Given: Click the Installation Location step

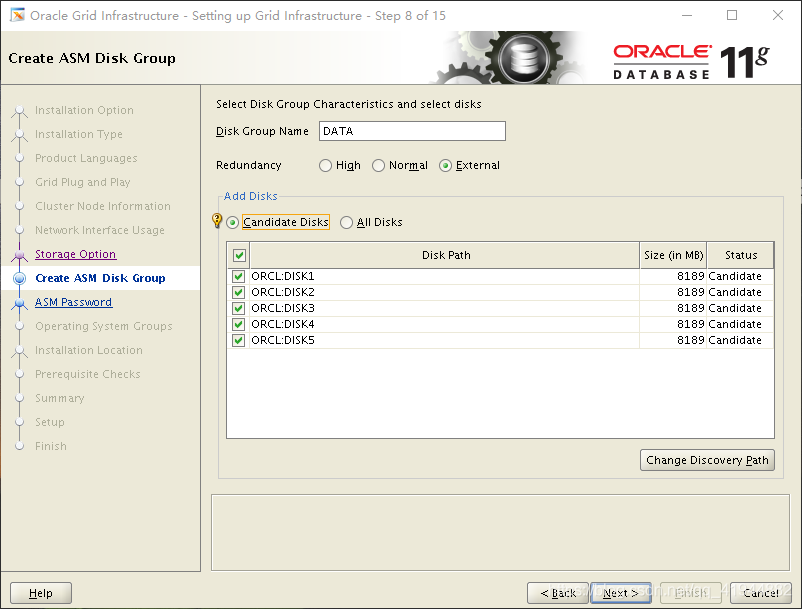Looking at the screenshot, I should click(x=89, y=350).
